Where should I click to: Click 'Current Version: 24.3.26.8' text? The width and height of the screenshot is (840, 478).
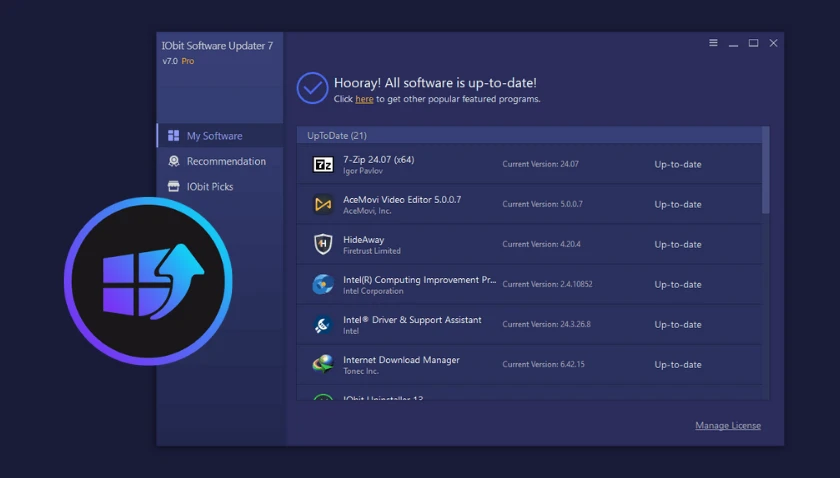tap(546, 324)
